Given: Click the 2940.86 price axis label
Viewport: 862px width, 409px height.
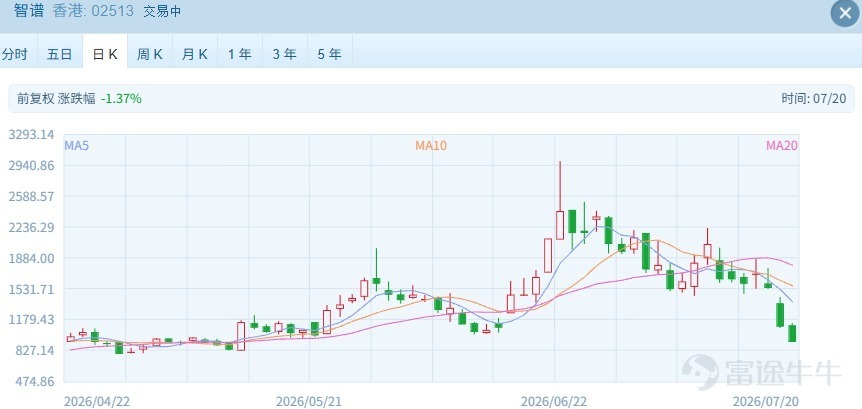Looking at the screenshot, I should pos(31,165).
